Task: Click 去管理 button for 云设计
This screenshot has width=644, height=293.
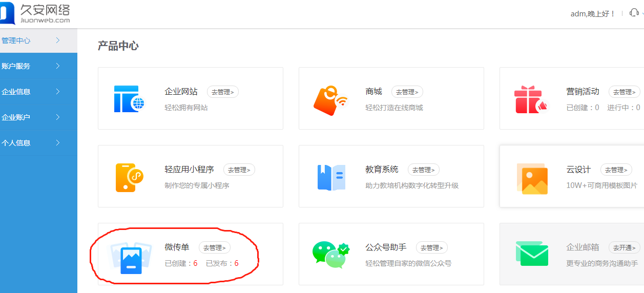Action: coord(616,170)
